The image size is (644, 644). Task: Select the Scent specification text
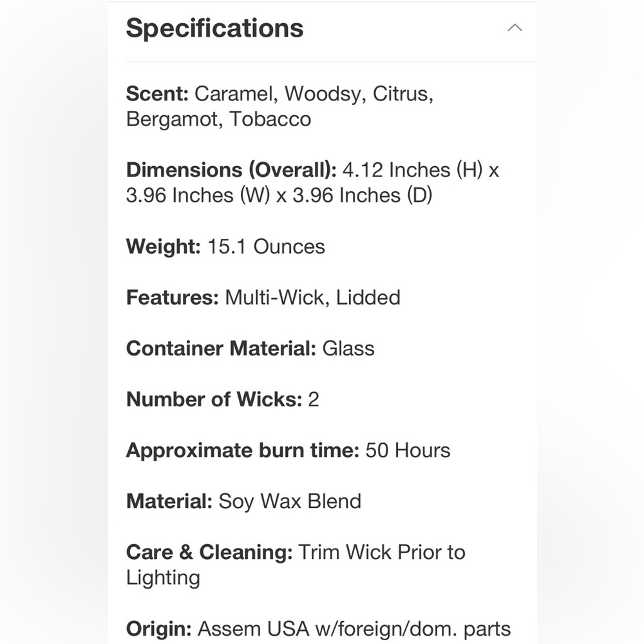[x=279, y=106]
